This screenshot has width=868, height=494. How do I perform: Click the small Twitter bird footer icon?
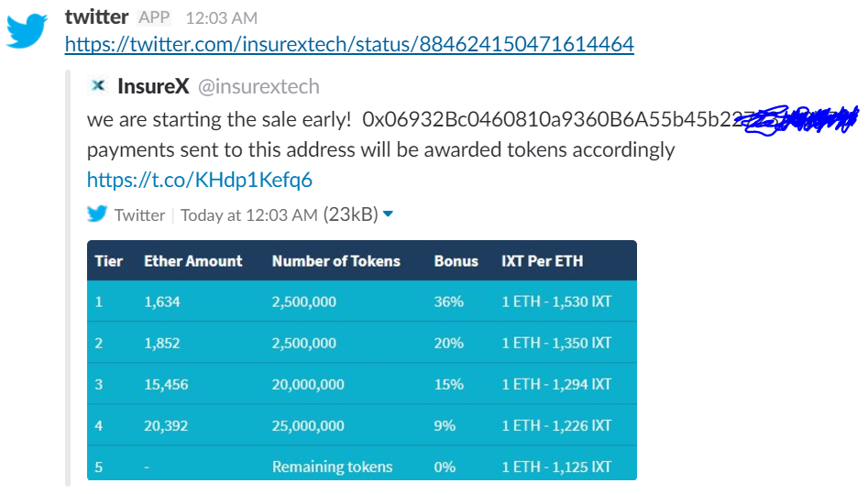click(x=97, y=214)
